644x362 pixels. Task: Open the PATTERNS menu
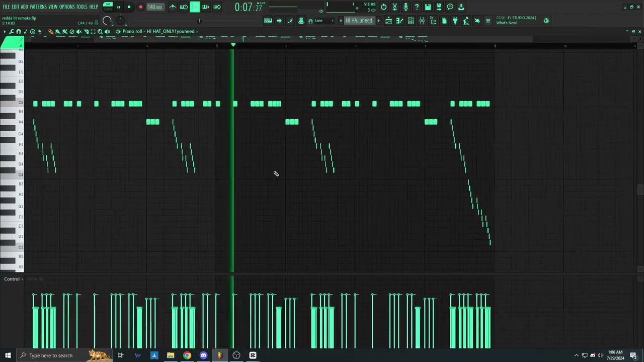tap(38, 7)
